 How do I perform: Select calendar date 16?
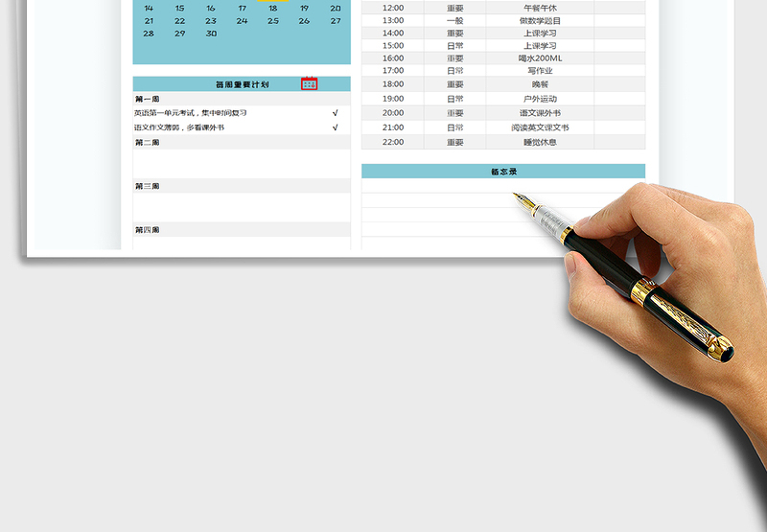point(211,9)
